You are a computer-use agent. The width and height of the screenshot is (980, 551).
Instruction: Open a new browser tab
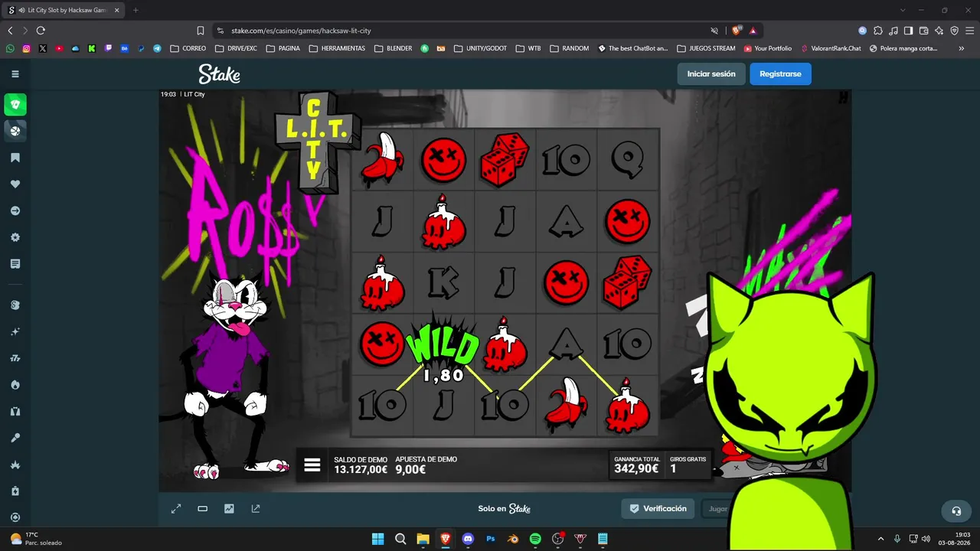136,10
